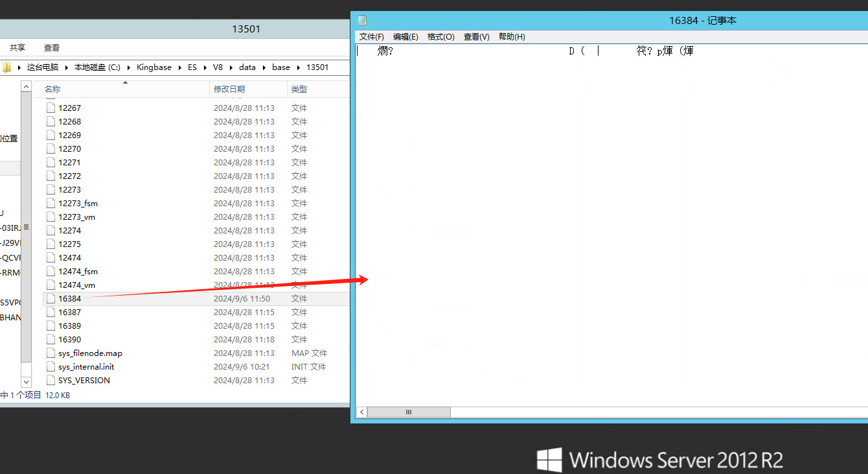Viewport: 868px width, 474px height.
Task: Click the folder icon in address bar
Action: click(7, 67)
